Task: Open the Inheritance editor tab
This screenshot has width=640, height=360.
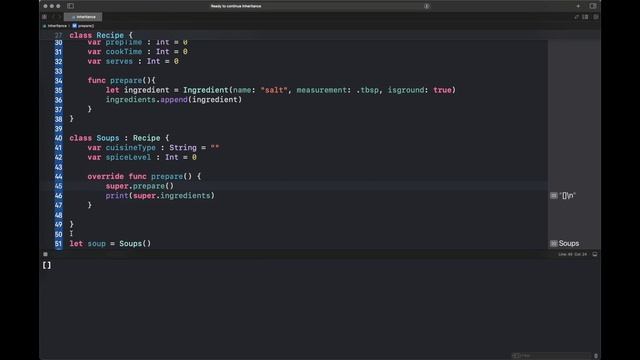Action: tap(83, 17)
